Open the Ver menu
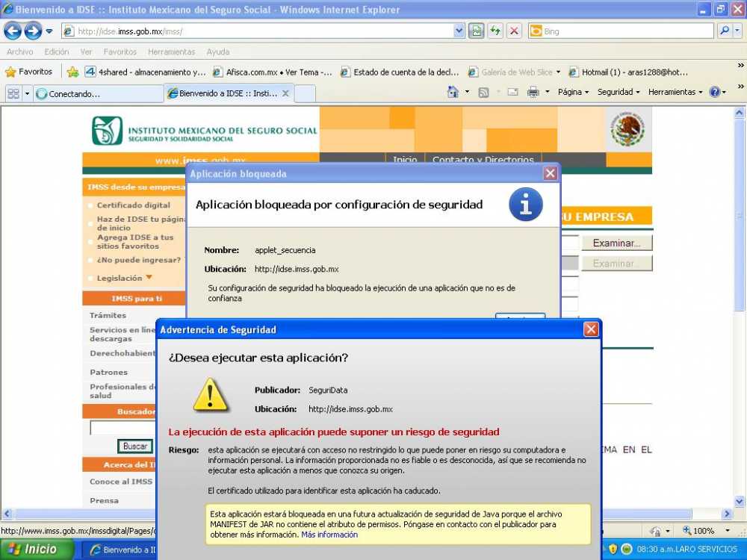This screenshot has width=747, height=560. point(86,52)
